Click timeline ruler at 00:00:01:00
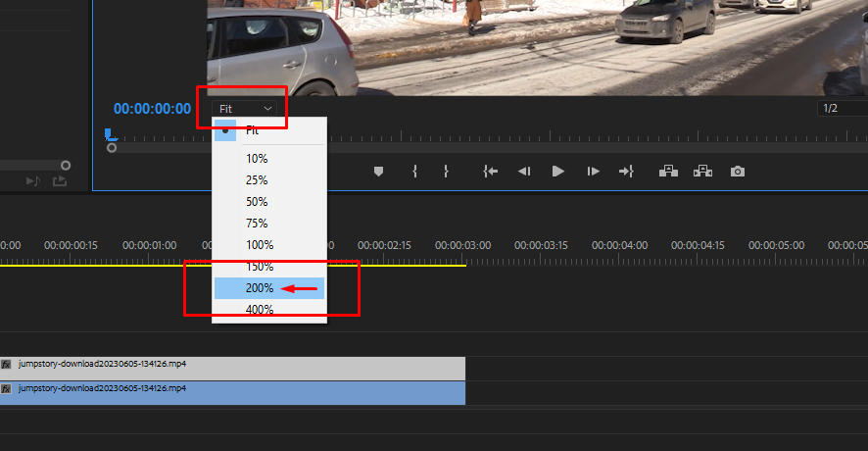This screenshot has width=868, height=451. pyautogui.click(x=150, y=245)
